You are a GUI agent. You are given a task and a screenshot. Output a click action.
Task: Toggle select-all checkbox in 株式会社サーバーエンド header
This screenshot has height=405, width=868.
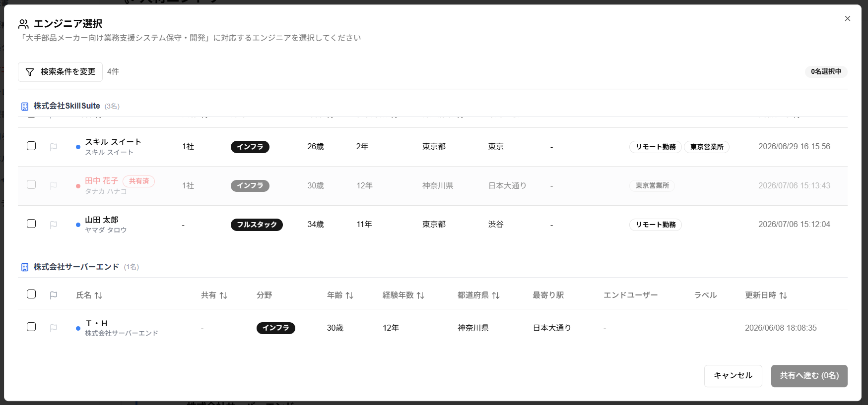[x=31, y=294]
